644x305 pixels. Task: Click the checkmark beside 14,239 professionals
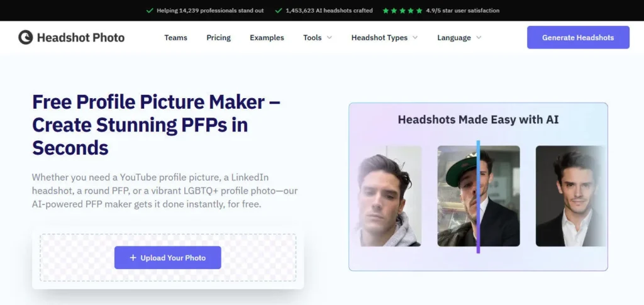(150, 10)
